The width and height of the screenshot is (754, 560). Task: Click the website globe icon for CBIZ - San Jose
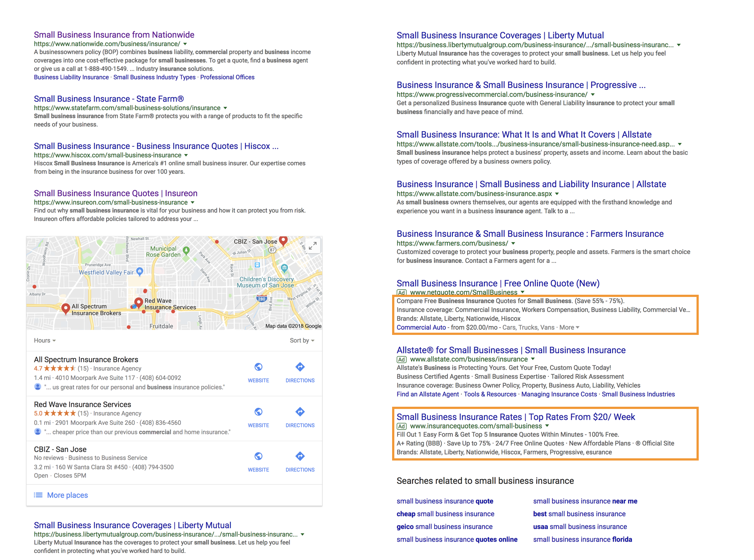pos(258,456)
